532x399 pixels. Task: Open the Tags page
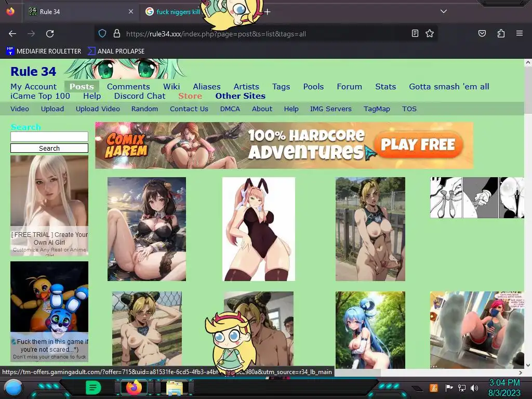(x=281, y=87)
